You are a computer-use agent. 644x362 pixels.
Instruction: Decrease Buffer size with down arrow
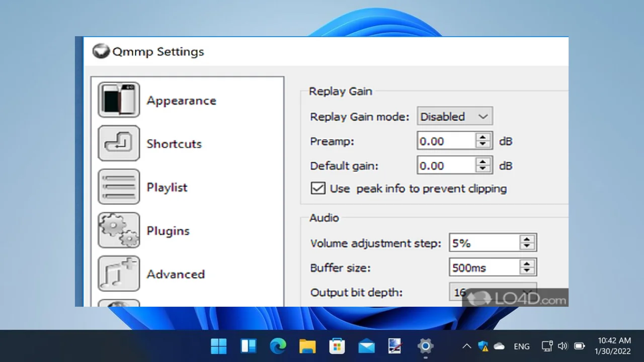click(527, 271)
